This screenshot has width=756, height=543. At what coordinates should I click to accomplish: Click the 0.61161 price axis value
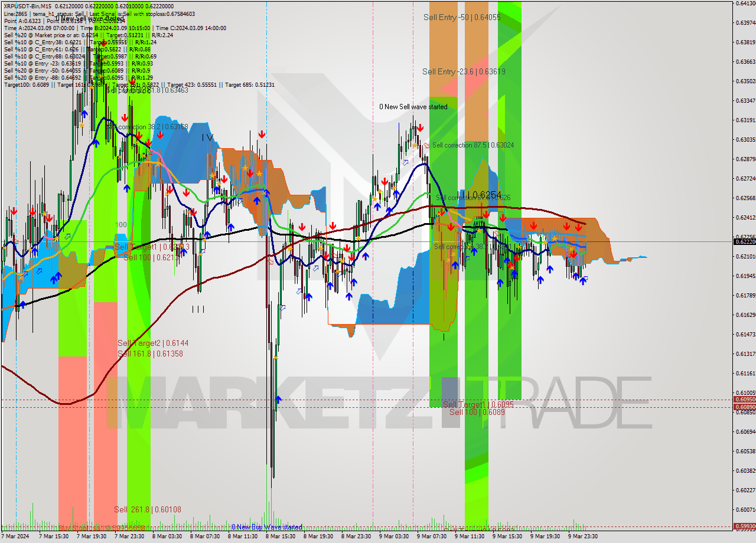[x=745, y=374]
